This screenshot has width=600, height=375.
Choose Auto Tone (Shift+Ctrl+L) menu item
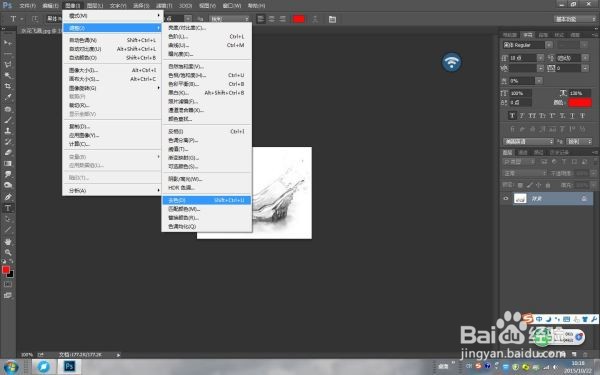(x=112, y=40)
